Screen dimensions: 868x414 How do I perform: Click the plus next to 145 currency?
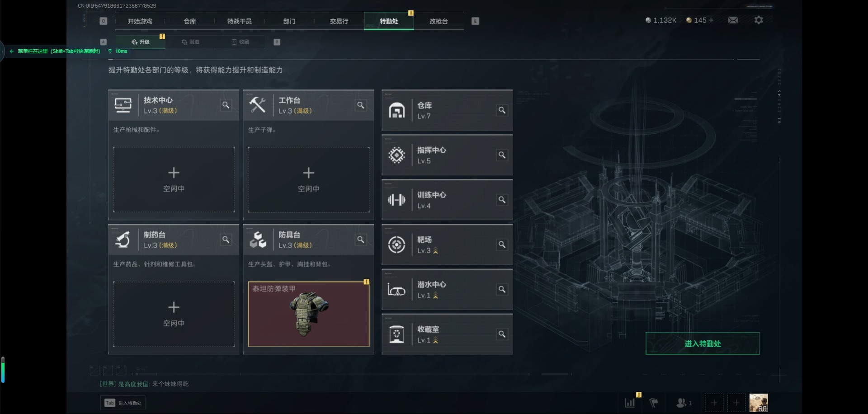click(711, 20)
